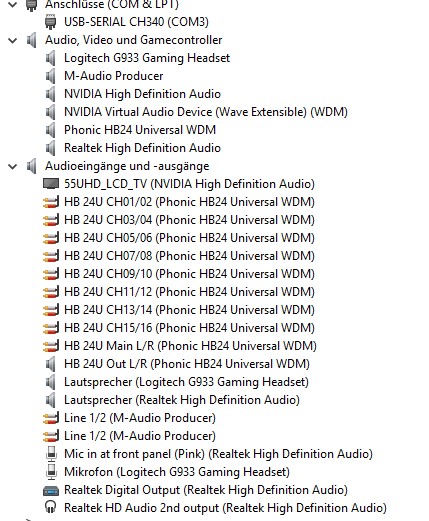
Task: Select Lautsprecher (Realtek High Definition Audio)
Action: click(182, 400)
